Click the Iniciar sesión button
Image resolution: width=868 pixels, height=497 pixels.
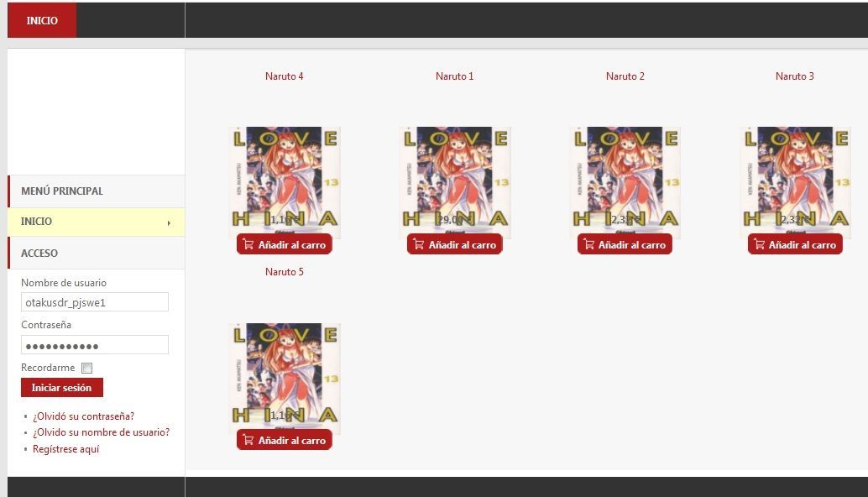pos(62,387)
